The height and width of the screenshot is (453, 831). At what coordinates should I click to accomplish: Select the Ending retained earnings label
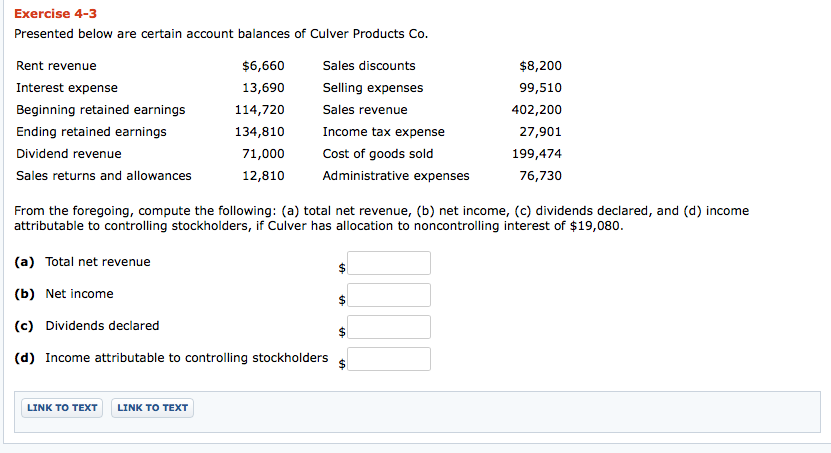tap(91, 132)
